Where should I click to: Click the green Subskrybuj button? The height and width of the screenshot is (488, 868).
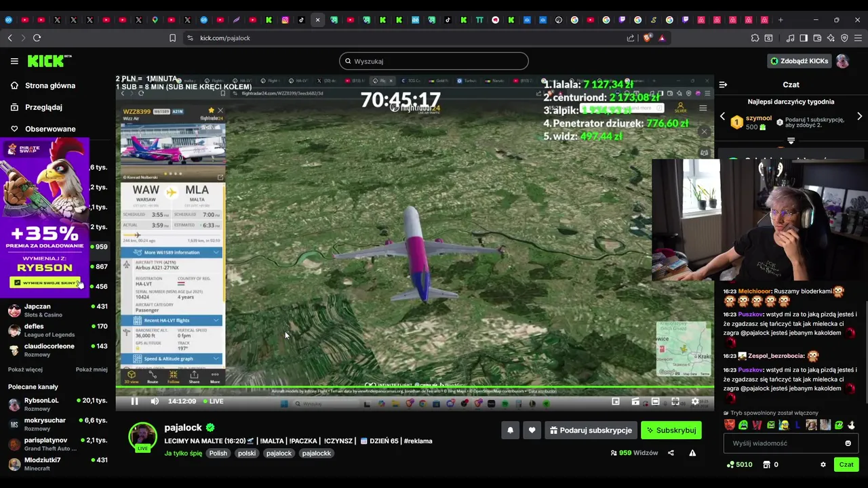click(x=671, y=430)
